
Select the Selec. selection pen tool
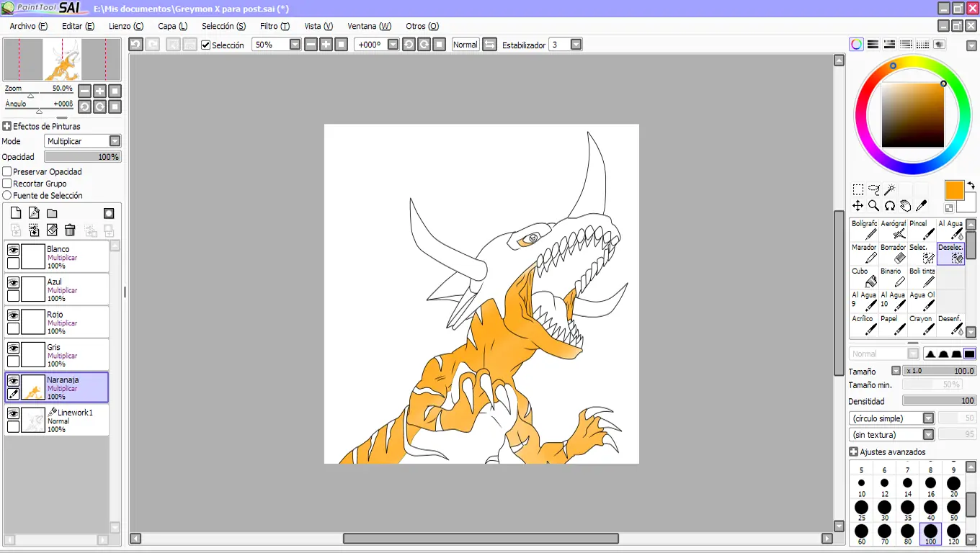pos(922,253)
